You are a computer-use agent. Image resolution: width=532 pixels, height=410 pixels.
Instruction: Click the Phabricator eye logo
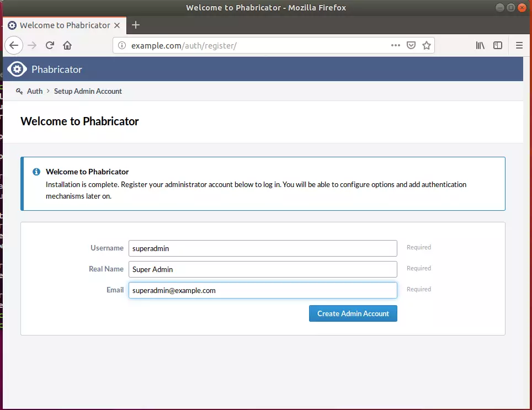pyautogui.click(x=17, y=69)
